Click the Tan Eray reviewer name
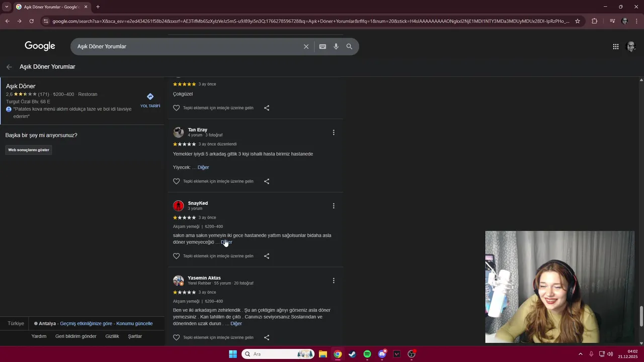This screenshot has height=362, width=644. click(198, 130)
